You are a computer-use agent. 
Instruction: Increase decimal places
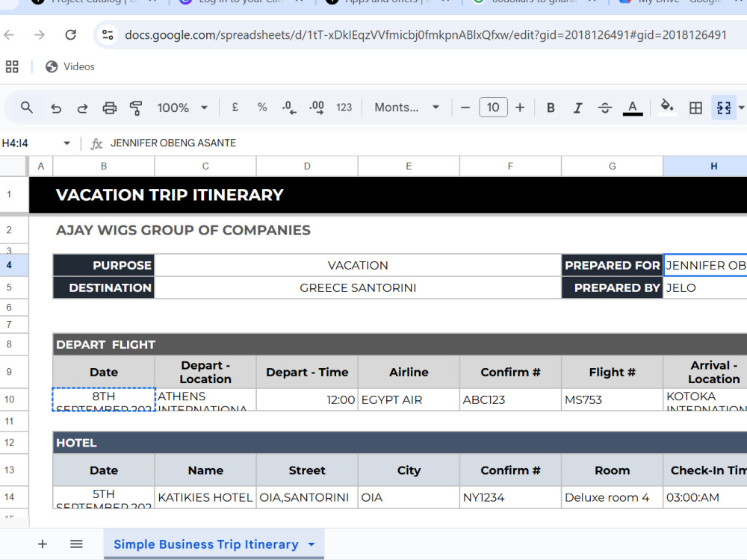click(x=317, y=108)
